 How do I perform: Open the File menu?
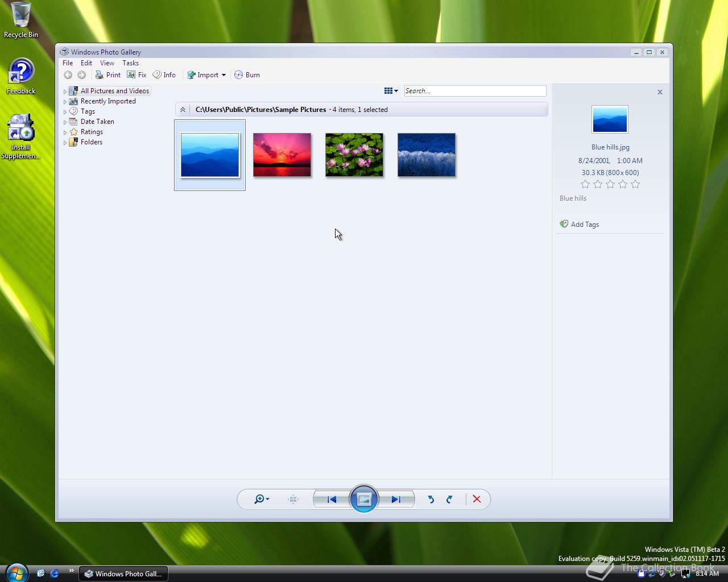coord(68,63)
